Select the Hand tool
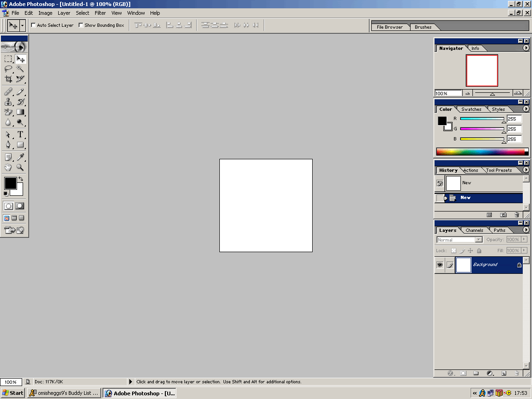Viewport: 532px width, 399px height. click(8, 167)
